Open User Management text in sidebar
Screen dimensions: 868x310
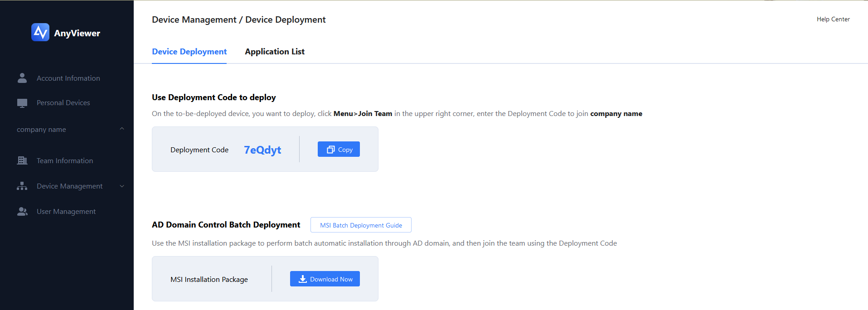(x=66, y=212)
